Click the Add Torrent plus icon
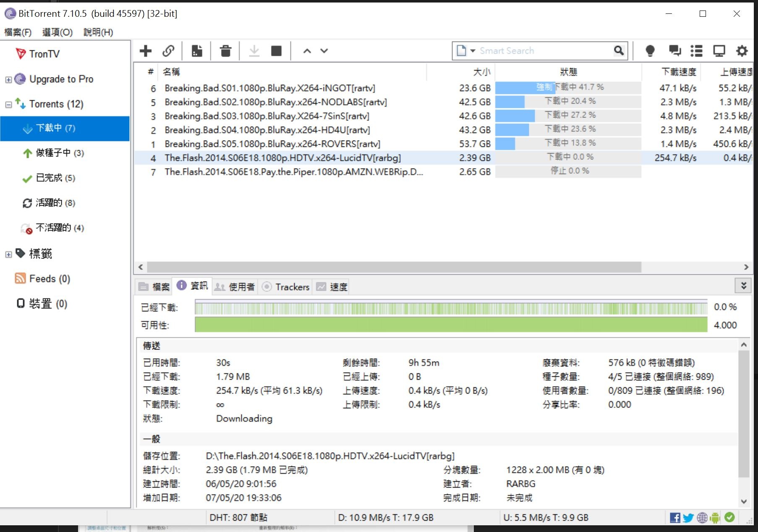Image resolution: width=758 pixels, height=532 pixels. point(145,51)
